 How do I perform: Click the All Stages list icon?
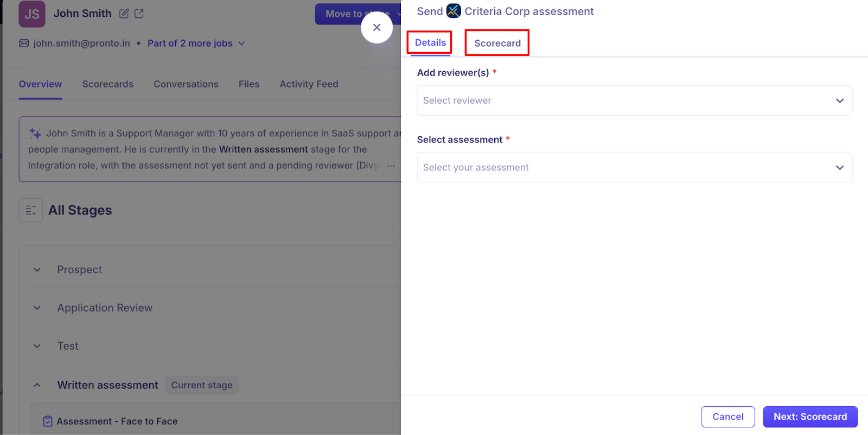tap(31, 210)
